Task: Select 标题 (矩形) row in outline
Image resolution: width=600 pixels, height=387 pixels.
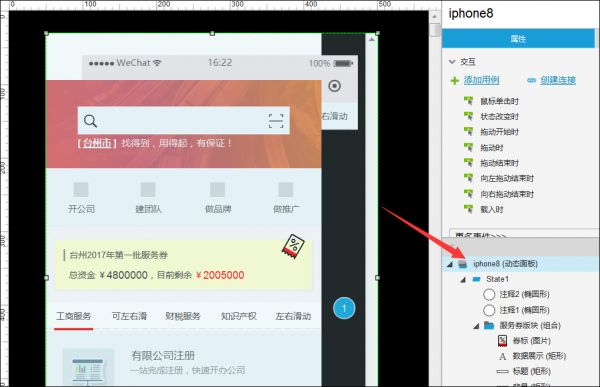Action: (x=521, y=371)
